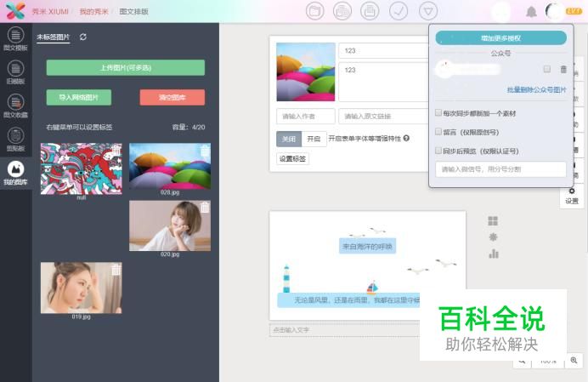Refresh the image library list

[x=83, y=37]
